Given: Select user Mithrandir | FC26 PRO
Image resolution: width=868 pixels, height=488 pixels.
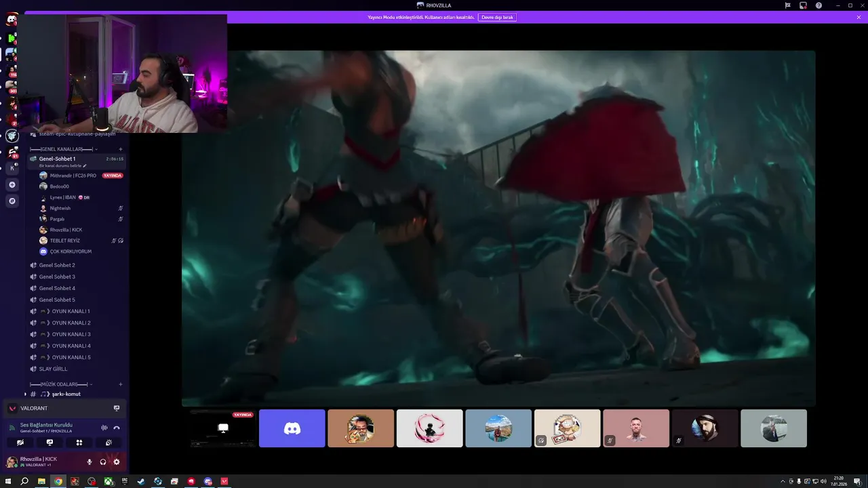Looking at the screenshot, I should (73, 176).
